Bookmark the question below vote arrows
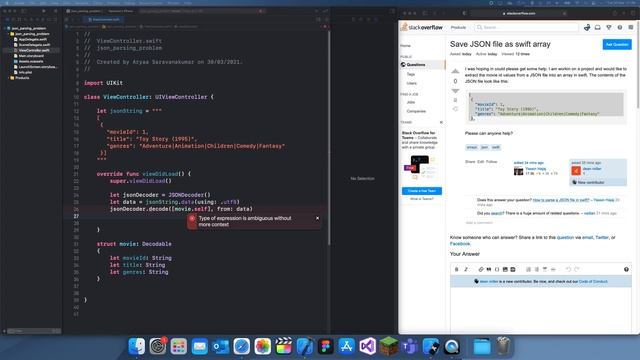The width and height of the screenshot is (640, 360). 456,100
